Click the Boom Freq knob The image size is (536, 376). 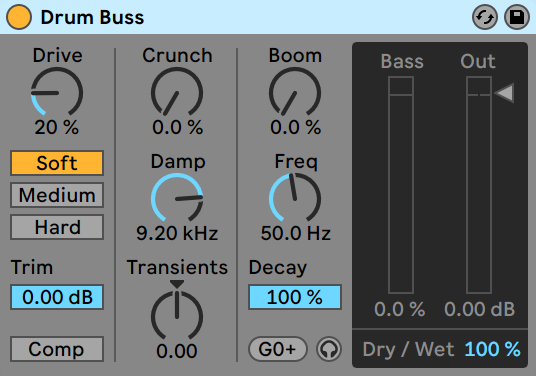coord(295,198)
